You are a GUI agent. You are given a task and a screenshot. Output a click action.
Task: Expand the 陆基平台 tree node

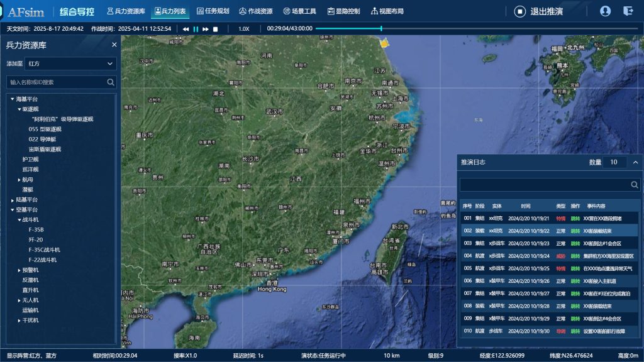[x=12, y=200]
